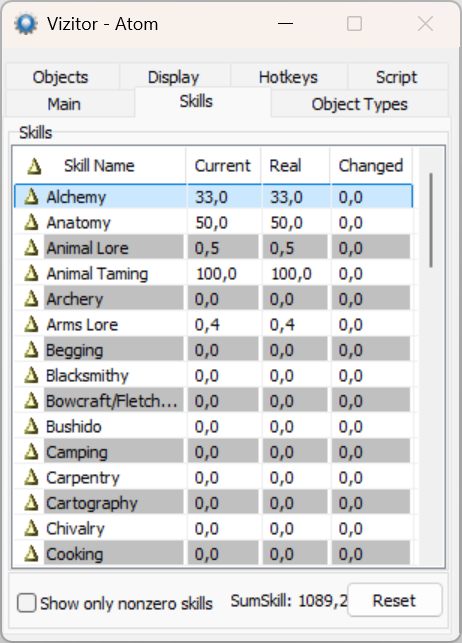Open the Script tab
Screen dimensions: 462x643
[x=396, y=77]
